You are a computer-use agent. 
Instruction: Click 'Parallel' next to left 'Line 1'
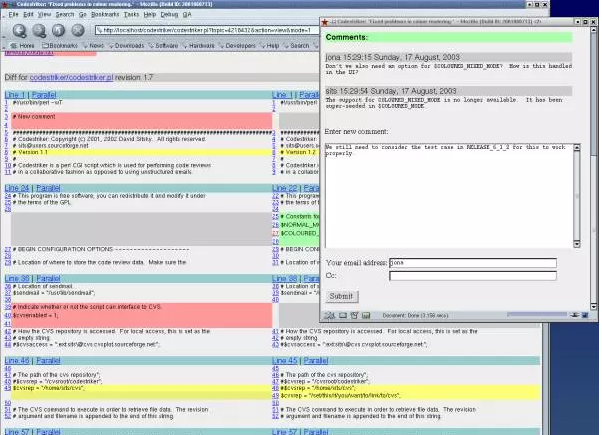tap(44, 94)
